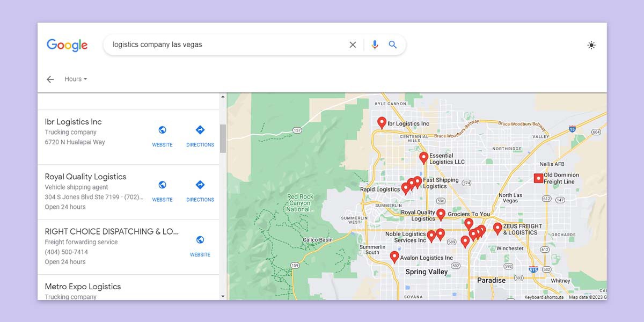
Task: Click the results list scrollbar thumb
Action: [223, 138]
